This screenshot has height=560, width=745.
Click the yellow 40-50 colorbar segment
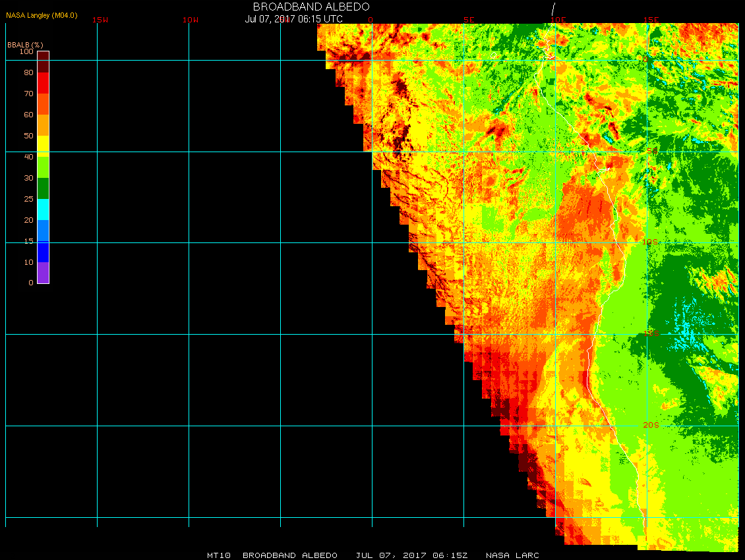44,146
